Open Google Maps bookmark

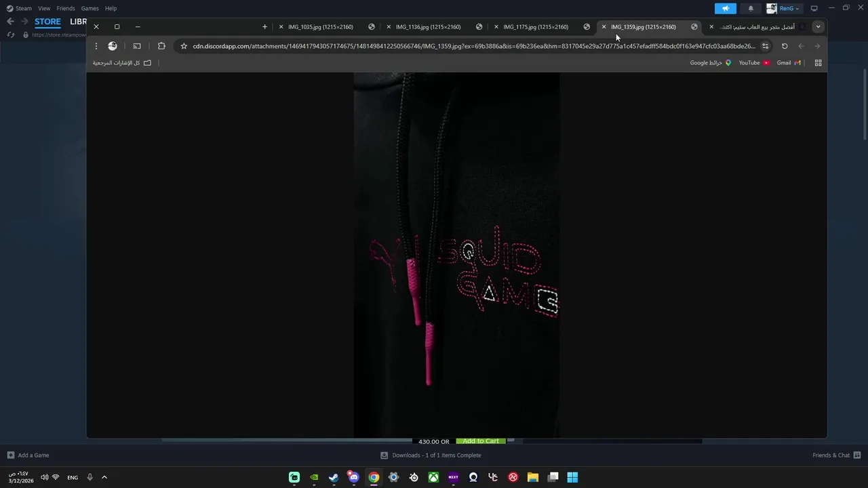[711, 63]
